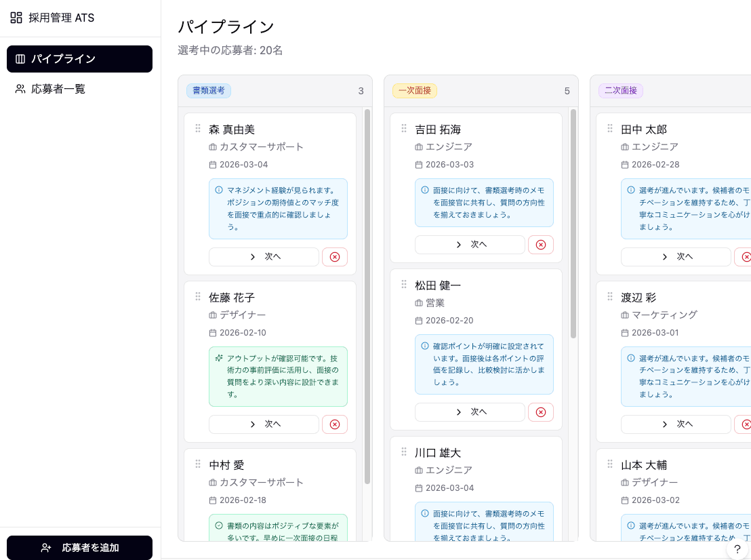Viewport: 751px width, 560px height.
Task: Click the info icon in 松田 健一's hint box
Action: coord(424,346)
